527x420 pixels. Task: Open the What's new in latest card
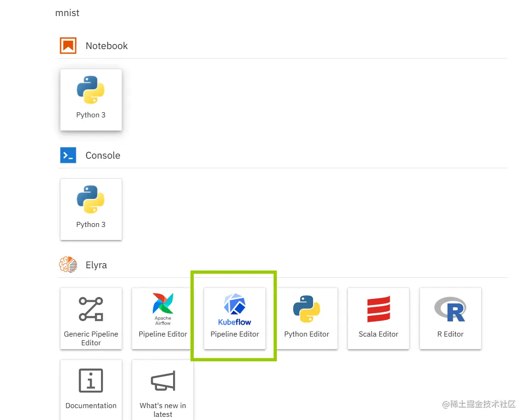[163, 390]
